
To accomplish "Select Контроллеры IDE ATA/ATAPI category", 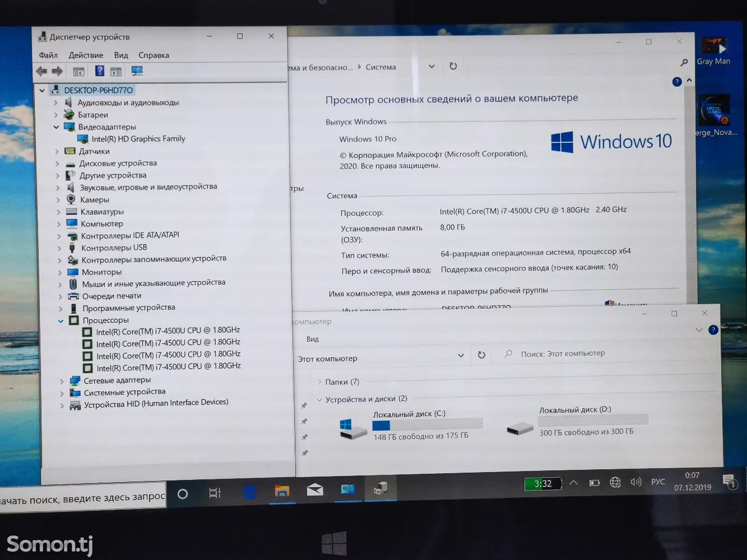I will coord(130,236).
